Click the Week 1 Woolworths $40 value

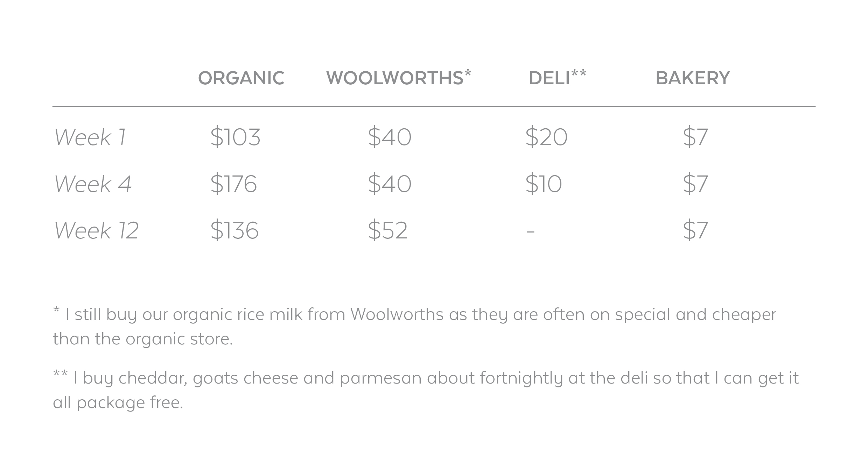[x=390, y=137]
